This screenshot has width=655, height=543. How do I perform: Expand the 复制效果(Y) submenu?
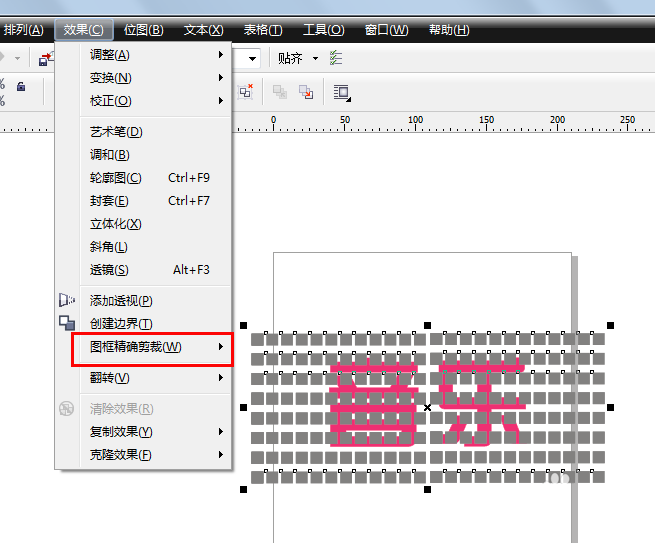click(155, 431)
